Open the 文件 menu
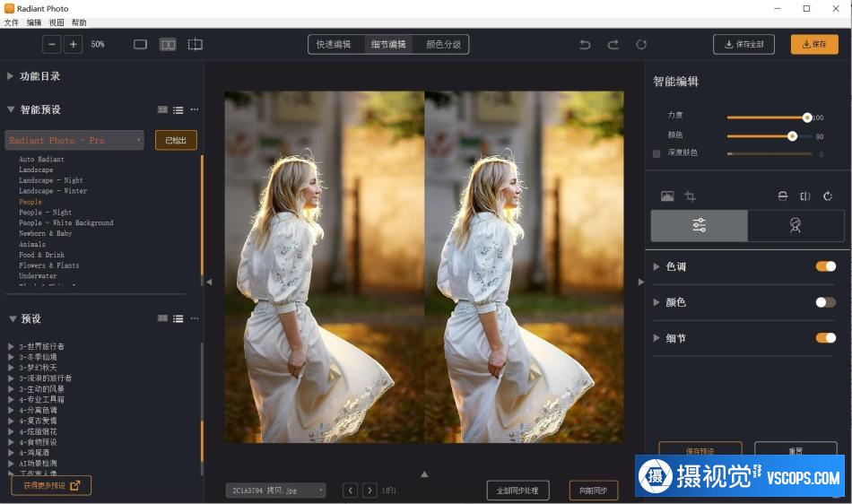 point(12,22)
